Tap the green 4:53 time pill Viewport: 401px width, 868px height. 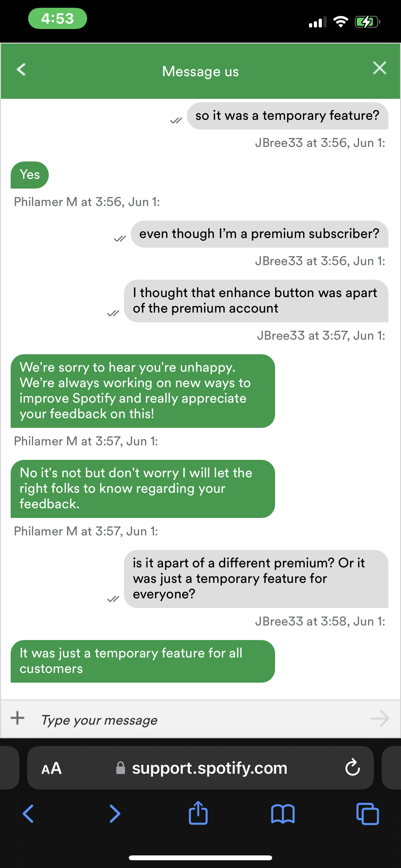[57, 18]
